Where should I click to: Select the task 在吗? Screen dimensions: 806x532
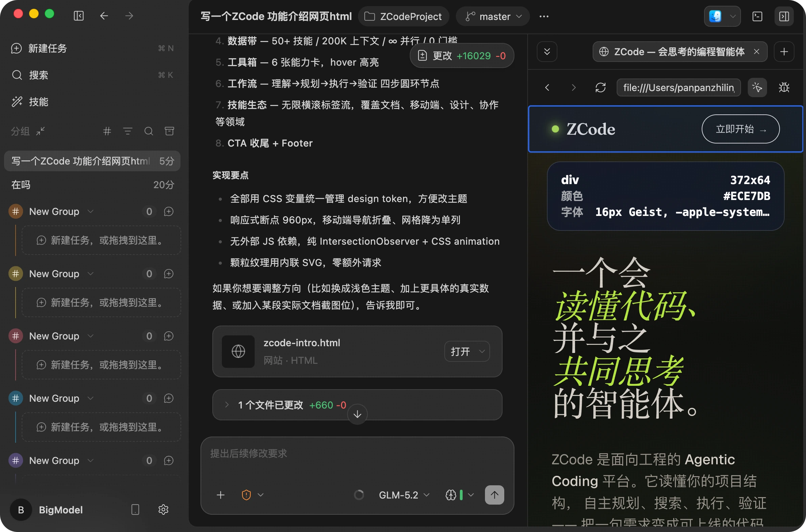click(x=92, y=185)
